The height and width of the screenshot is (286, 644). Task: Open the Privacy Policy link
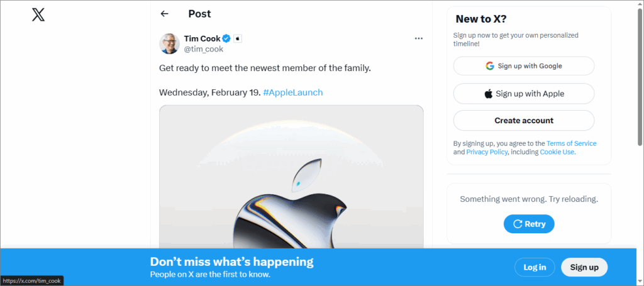(487, 152)
